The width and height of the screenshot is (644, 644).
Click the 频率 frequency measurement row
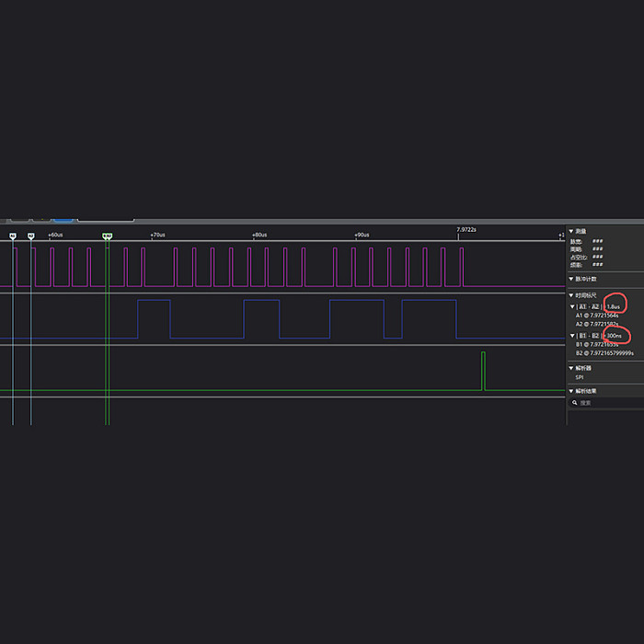(587, 265)
